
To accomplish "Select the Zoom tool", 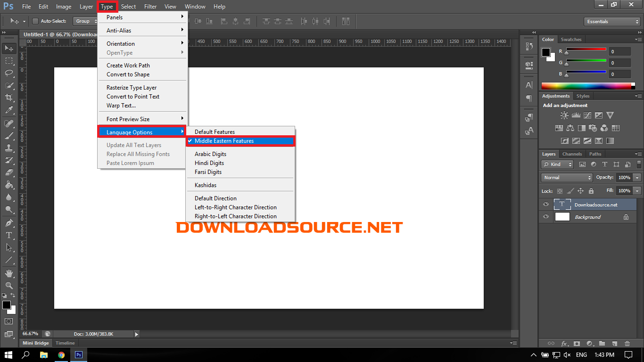I will (x=9, y=286).
